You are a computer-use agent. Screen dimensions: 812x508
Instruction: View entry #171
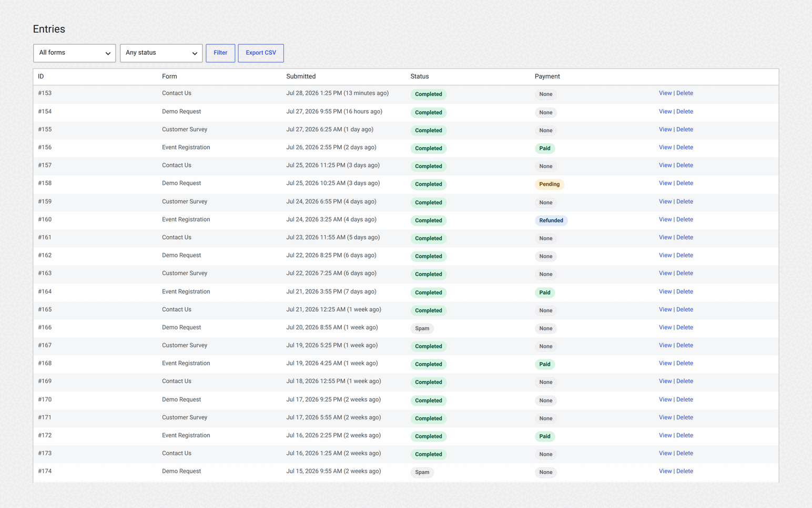[x=665, y=417]
